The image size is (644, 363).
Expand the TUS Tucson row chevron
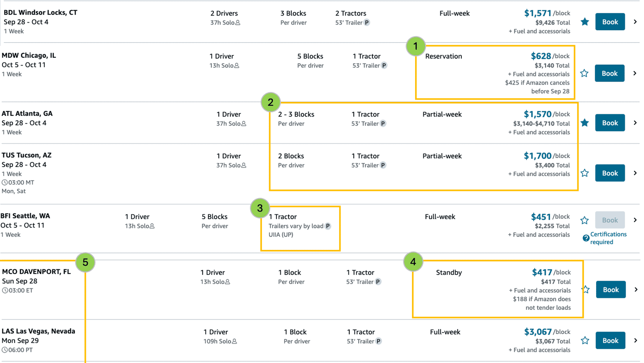click(635, 173)
